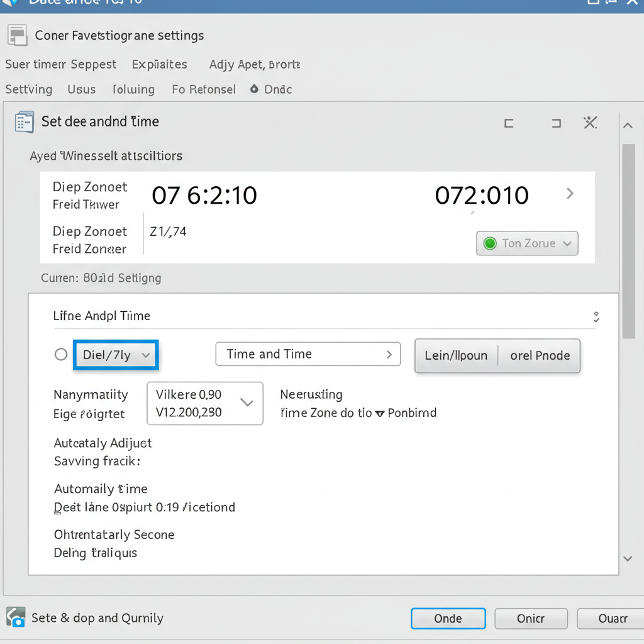Click the scrollbar up arrow
This screenshot has width=644, height=644.
click(x=628, y=125)
